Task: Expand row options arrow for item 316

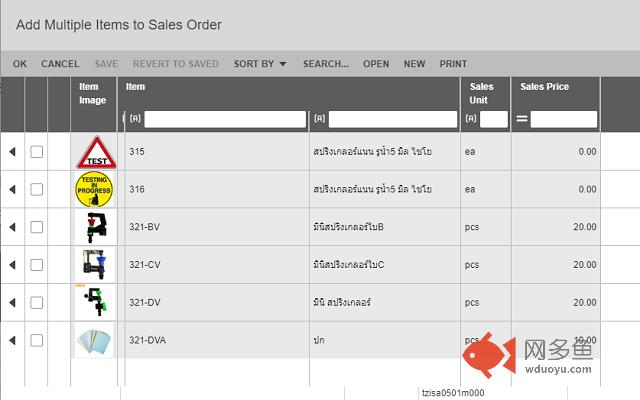Action: pos(12,189)
